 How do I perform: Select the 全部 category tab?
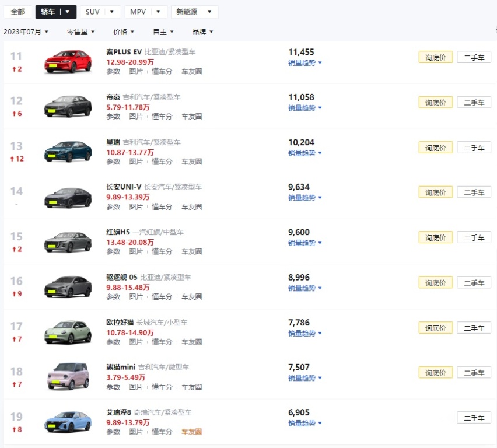click(x=17, y=12)
